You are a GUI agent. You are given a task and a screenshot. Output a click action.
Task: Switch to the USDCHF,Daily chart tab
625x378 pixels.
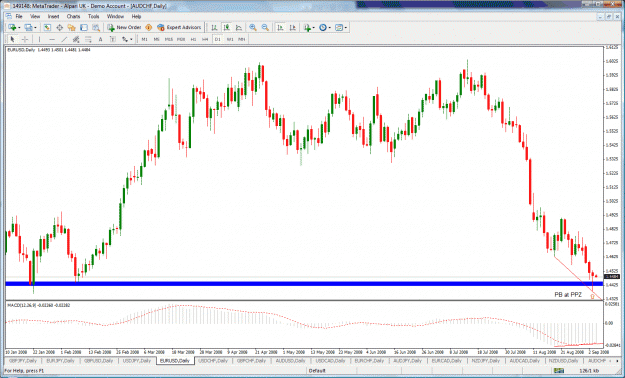pos(213,361)
